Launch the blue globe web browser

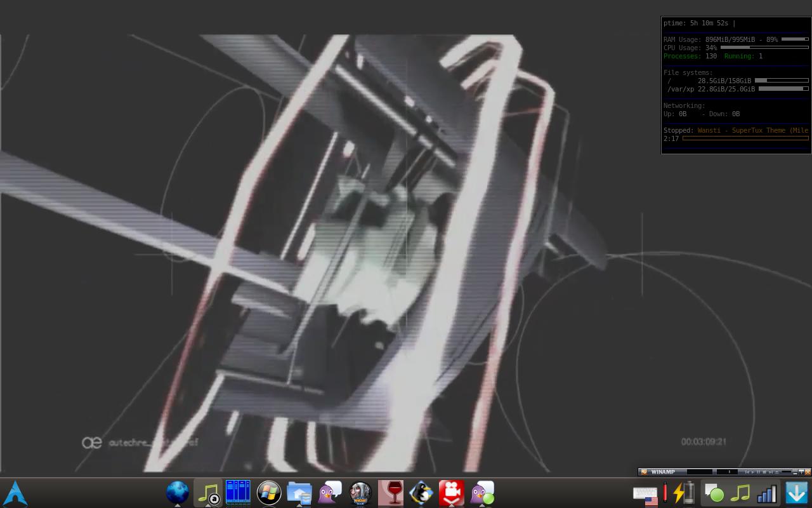(178, 493)
